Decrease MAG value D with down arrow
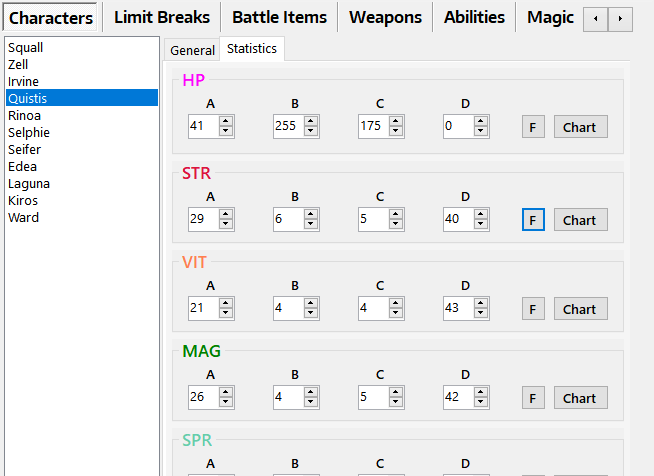Screen dimensions: 654x476 (481, 402)
